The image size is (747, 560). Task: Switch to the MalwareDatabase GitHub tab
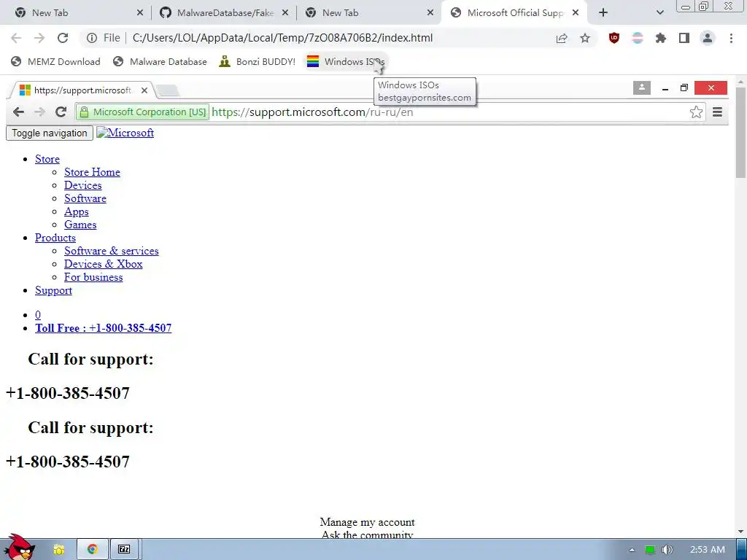(225, 13)
